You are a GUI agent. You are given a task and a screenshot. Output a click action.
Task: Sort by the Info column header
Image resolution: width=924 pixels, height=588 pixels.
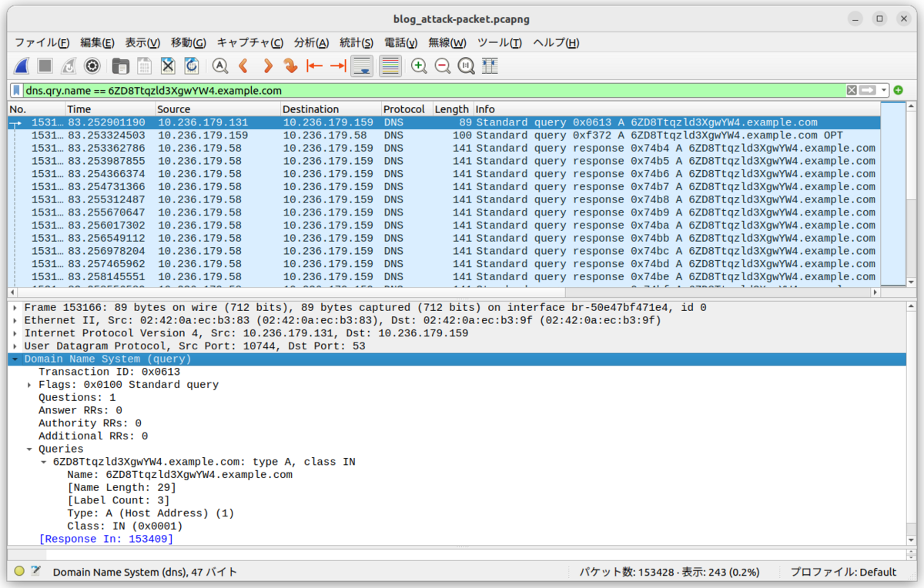coord(676,109)
